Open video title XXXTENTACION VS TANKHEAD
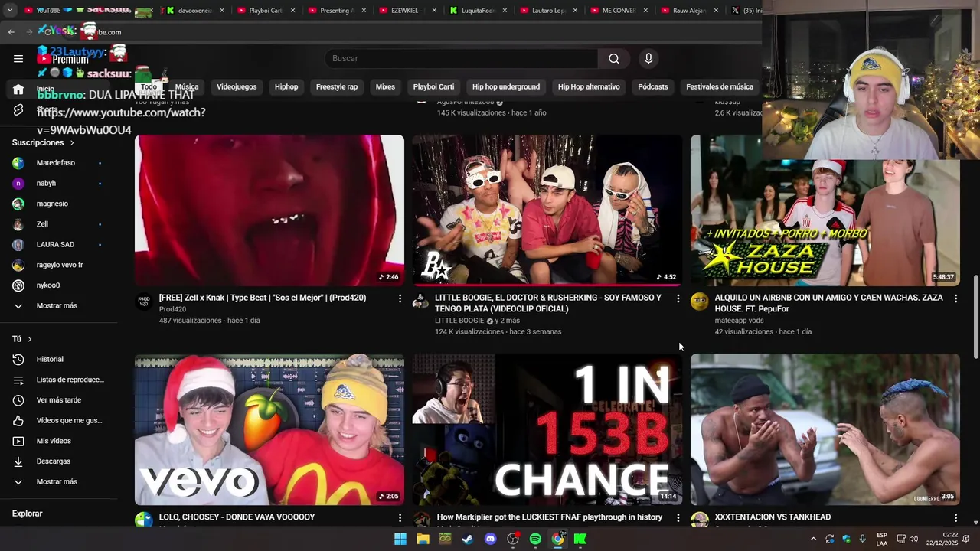The height and width of the screenshot is (551, 980). pyautogui.click(x=773, y=517)
